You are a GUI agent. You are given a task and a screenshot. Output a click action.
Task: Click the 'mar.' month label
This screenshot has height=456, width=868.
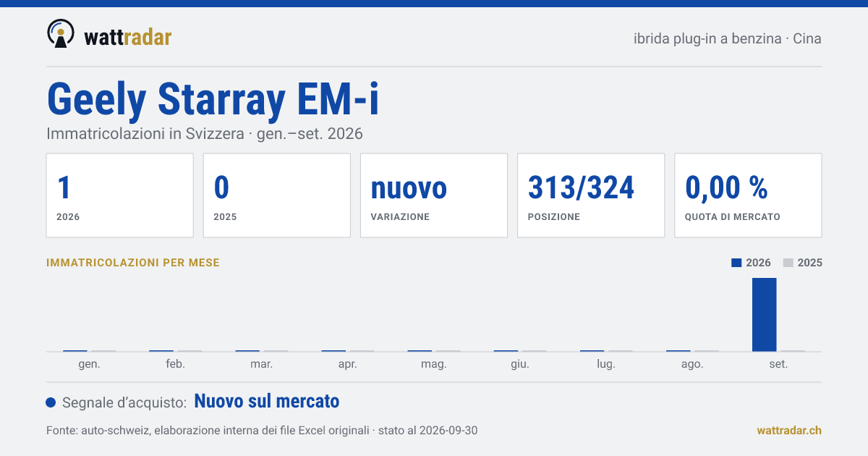pos(261,364)
